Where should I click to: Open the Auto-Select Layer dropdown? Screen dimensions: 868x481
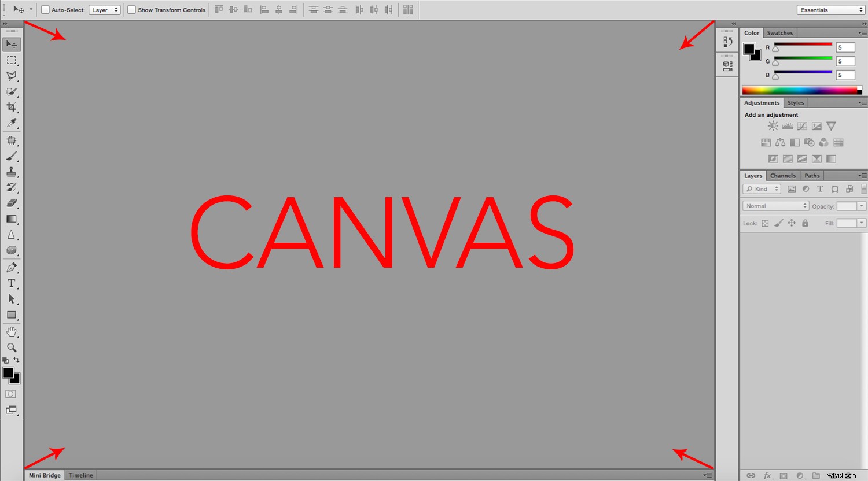pyautogui.click(x=105, y=10)
